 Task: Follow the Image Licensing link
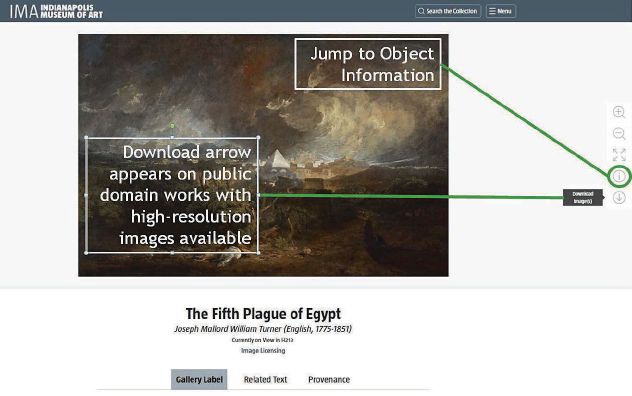point(263,350)
